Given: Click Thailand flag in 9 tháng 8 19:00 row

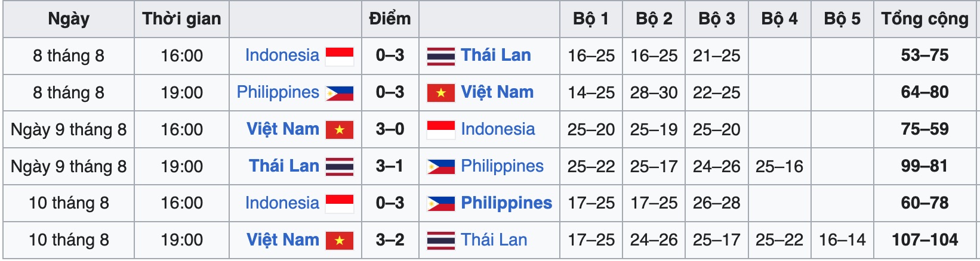Looking at the screenshot, I should 340,167.
